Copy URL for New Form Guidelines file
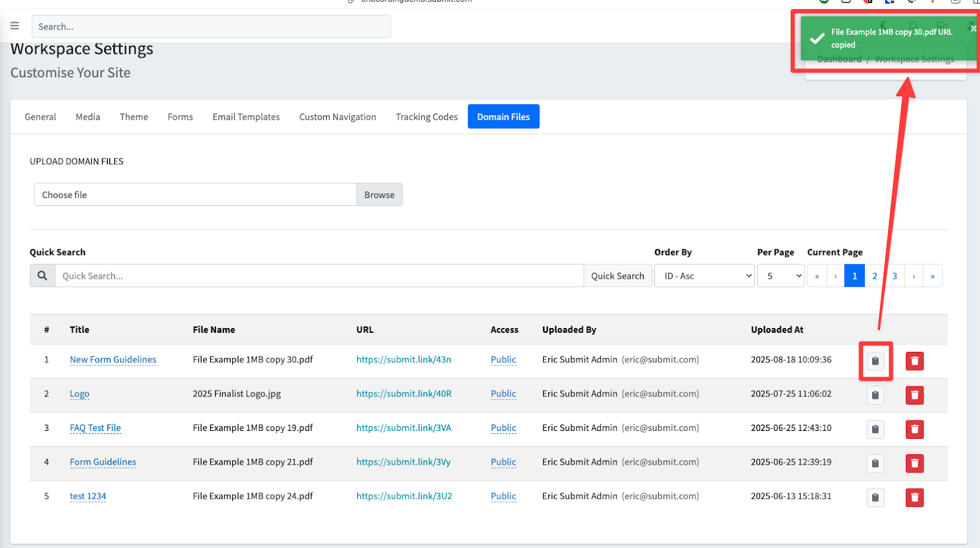Viewport: 980px width, 548px height. pos(875,361)
